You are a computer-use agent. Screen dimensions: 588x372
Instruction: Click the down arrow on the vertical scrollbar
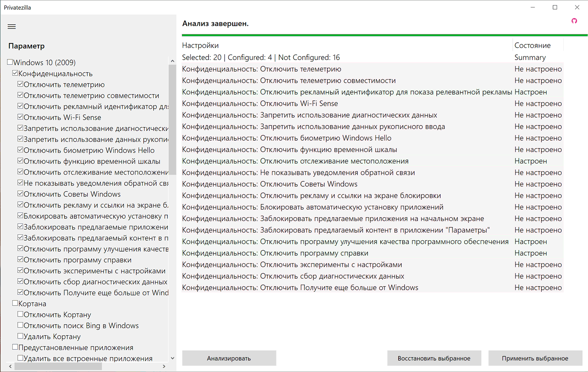[172, 358]
